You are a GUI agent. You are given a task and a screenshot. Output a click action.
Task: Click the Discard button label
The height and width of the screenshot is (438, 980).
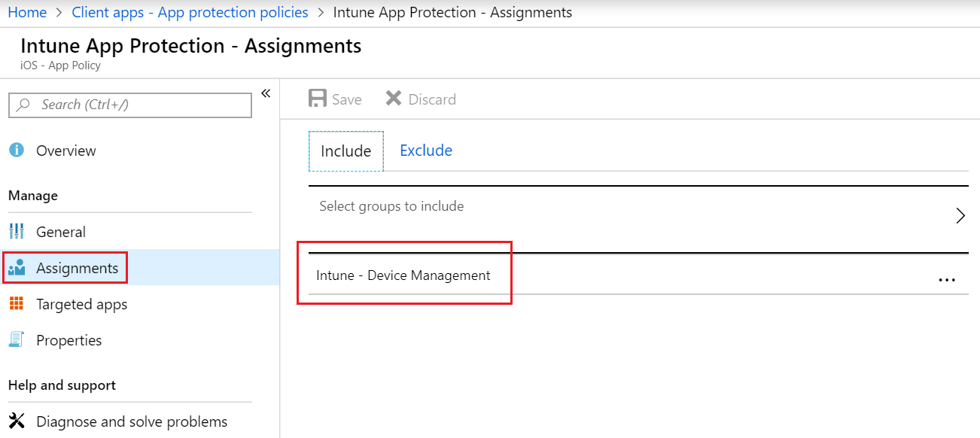(432, 99)
